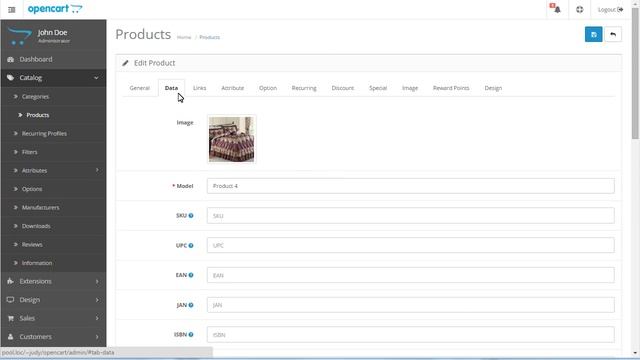The height and width of the screenshot is (360, 640).
Task: Open Manufacturers in the sidebar
Action: (40, 207)
